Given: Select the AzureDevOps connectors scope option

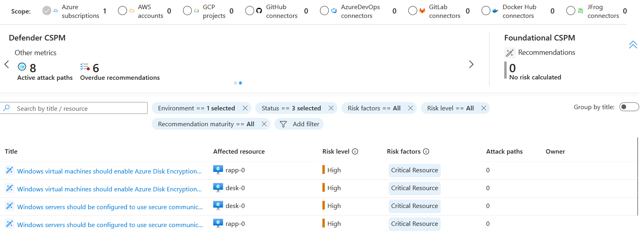Looking at the screenshot, I should pos(324,11).
